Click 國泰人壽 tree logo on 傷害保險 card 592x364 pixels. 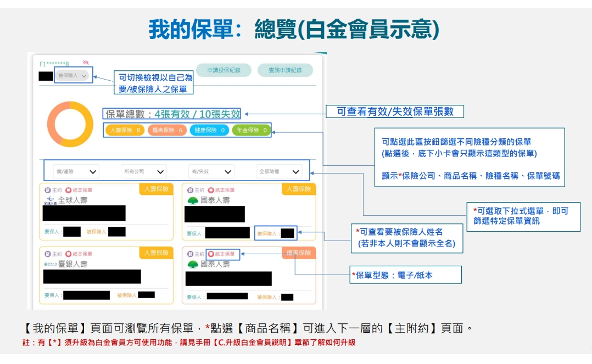193,264
